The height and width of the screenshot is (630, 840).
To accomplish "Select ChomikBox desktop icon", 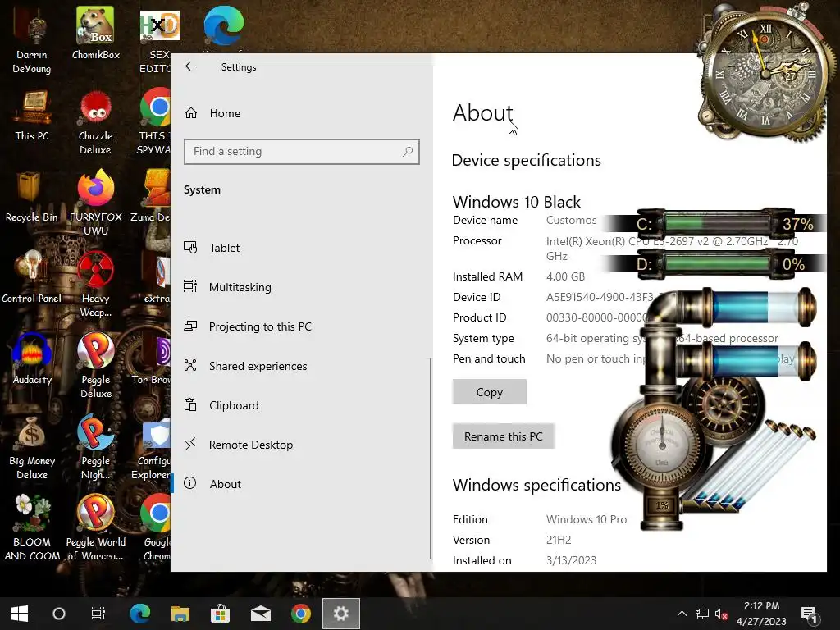I will (95, 33).
